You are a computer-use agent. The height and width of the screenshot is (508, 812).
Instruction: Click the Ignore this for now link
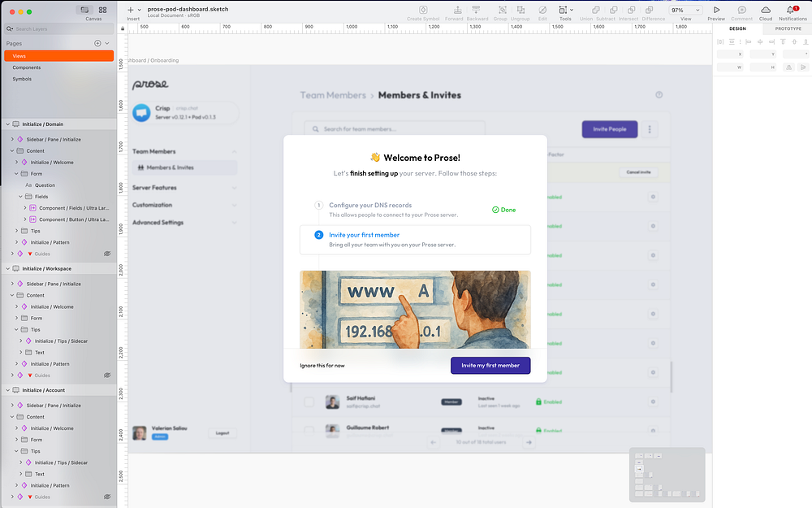[322, 366]
